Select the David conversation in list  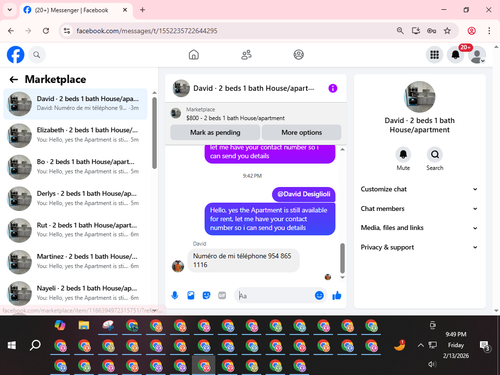coord(75,103)
